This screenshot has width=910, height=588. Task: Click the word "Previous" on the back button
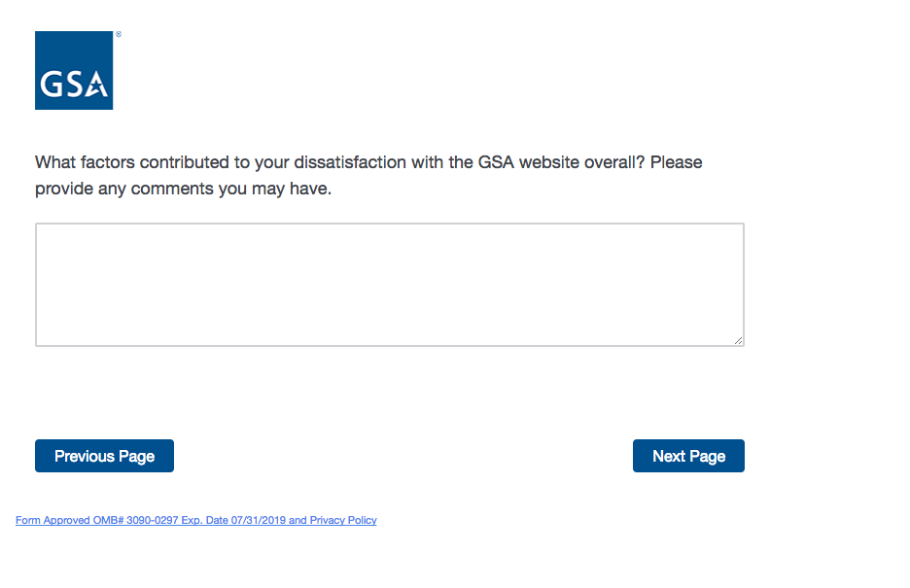tap(85, 456)
